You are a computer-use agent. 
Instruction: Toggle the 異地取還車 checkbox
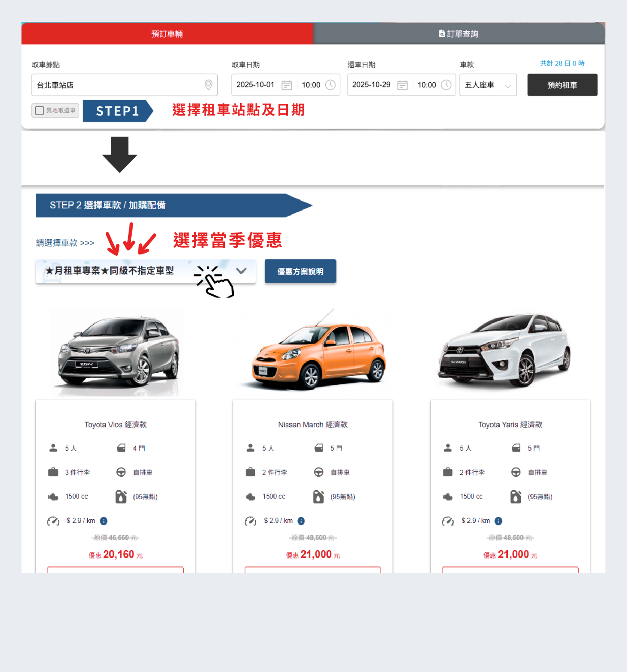pyautogui.click(x=39, y=110)
